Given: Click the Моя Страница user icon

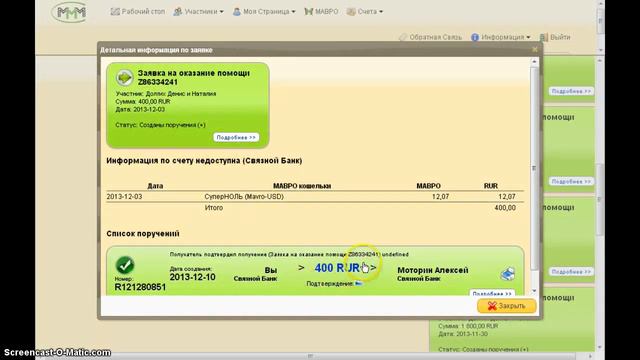Looking at the screenshot, I should [x=237, y=11].
